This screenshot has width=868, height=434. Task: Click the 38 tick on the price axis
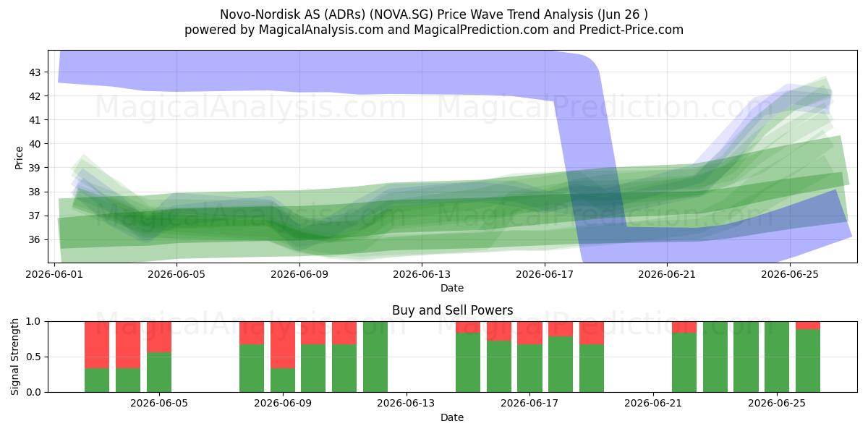36,192
